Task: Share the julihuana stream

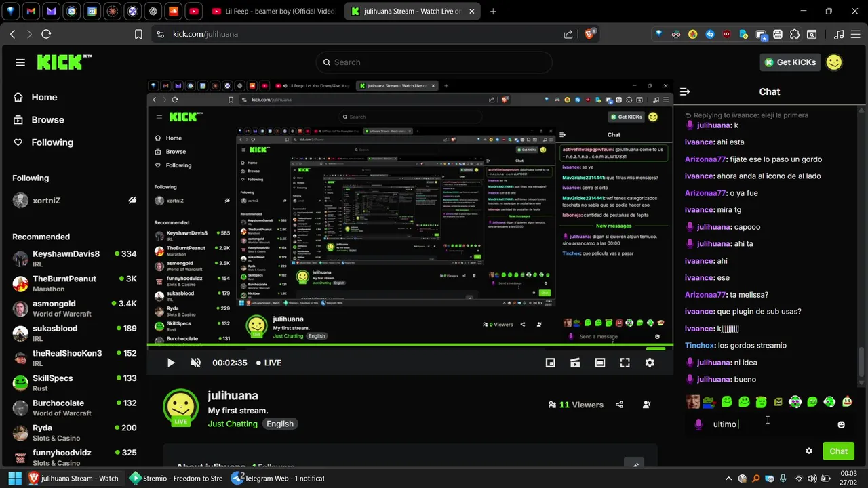Action: [x=619, y=405]
